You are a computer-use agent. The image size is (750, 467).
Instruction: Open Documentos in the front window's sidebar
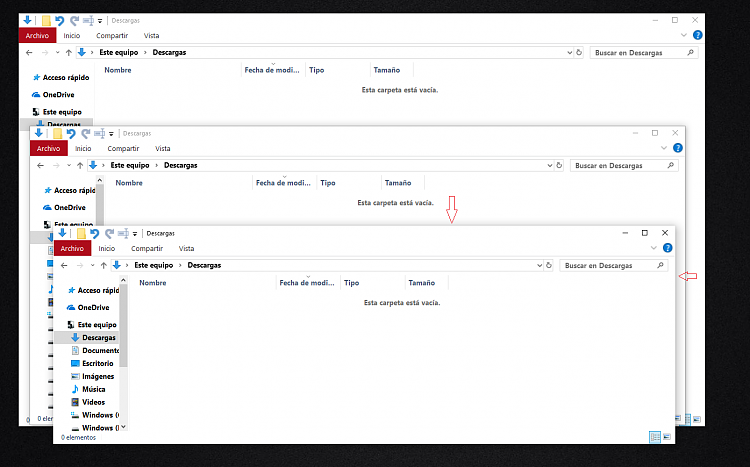pos(95,351)
